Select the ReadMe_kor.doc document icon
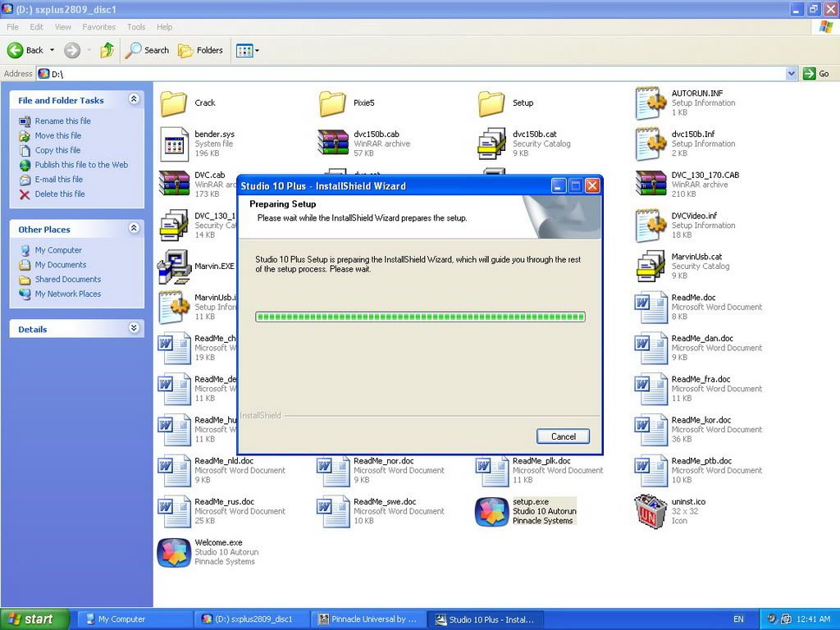Screen dimensions: 840x630 [651, 430]
